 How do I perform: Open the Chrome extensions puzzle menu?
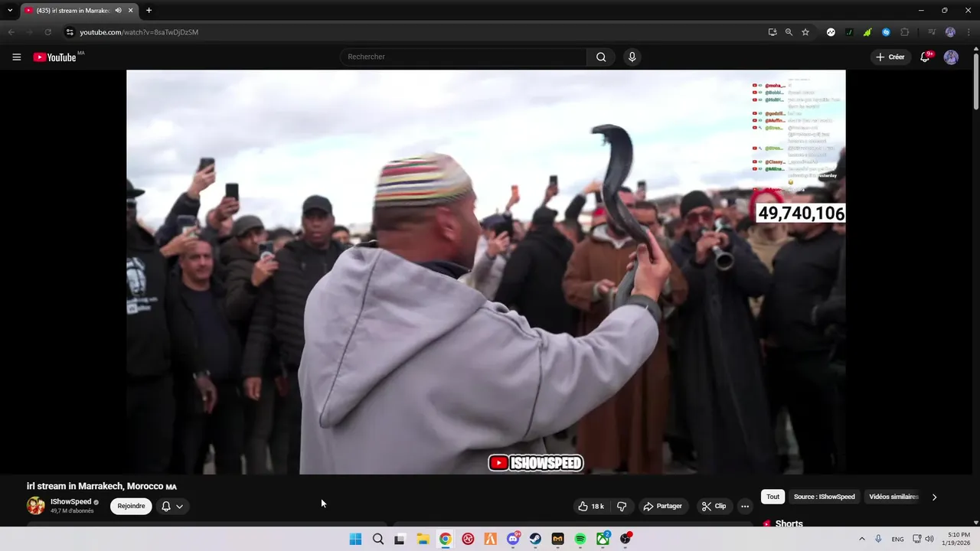[x=905, y=32]
